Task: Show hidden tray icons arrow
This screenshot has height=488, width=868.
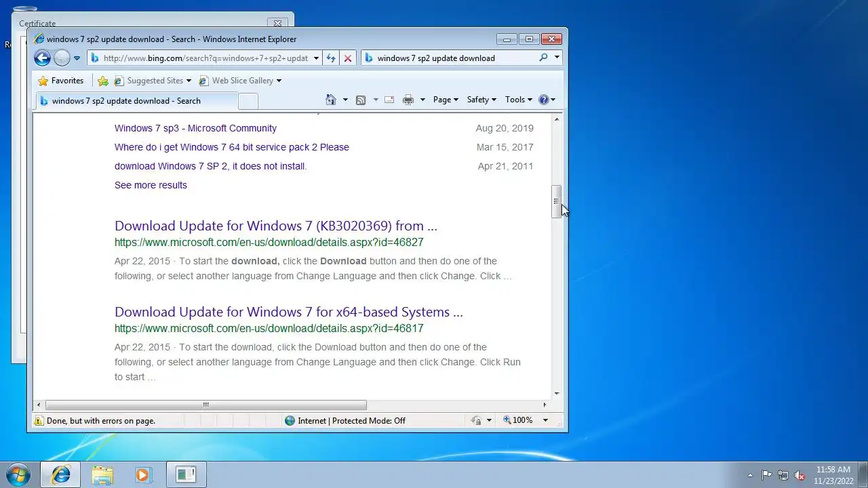Action: pos(750,475)
